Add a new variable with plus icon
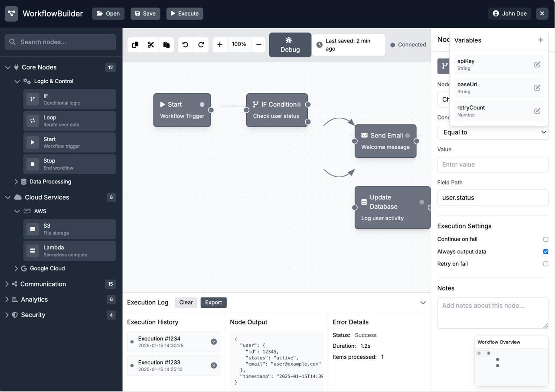 pos(540,40)
